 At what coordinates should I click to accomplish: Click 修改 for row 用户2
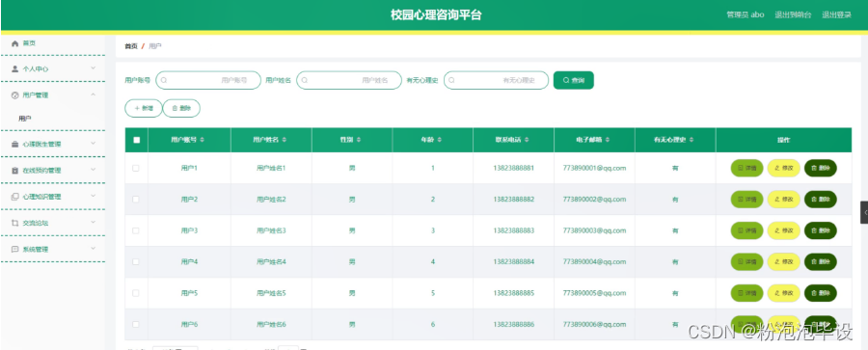pyautogui.click(x=783, y=200)
